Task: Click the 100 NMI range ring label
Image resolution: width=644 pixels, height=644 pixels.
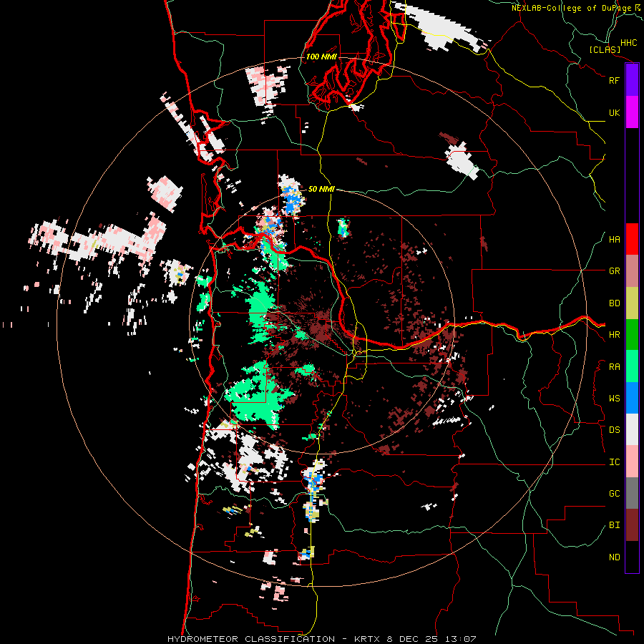Action: click(321, 57)
